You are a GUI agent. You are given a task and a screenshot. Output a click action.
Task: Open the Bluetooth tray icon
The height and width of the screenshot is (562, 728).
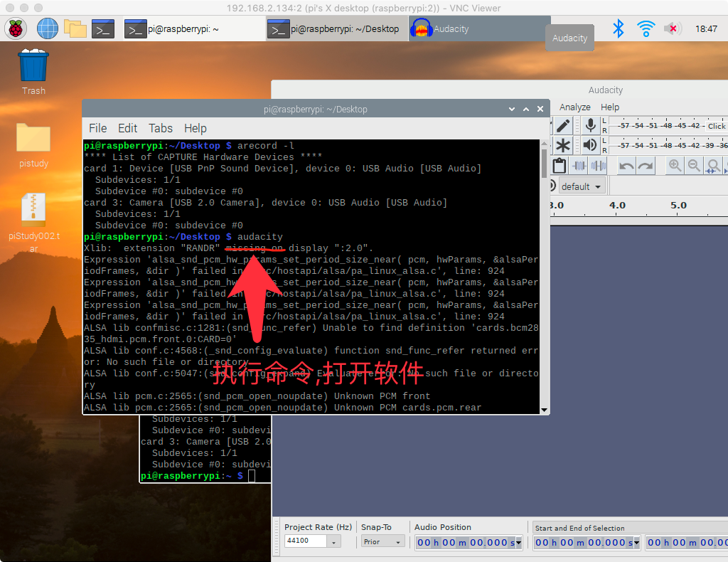point(618,28)
